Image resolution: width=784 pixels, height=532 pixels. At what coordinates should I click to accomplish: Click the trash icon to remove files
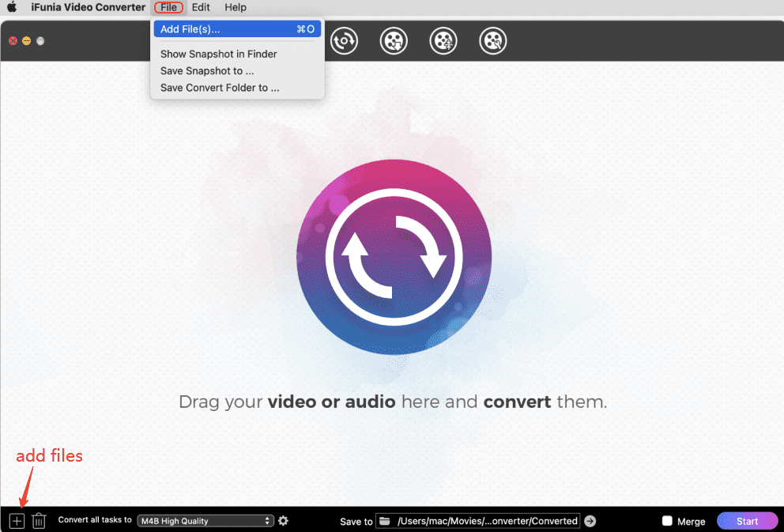39,521
